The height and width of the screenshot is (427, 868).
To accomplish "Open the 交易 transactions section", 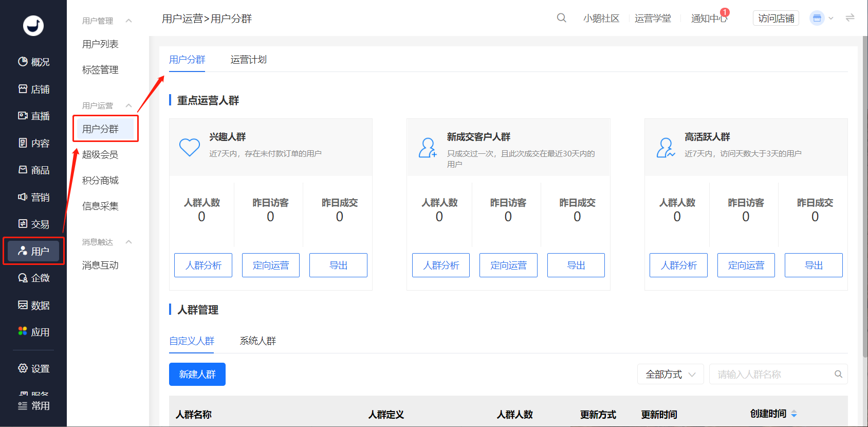I will click(x=33, y=224).
